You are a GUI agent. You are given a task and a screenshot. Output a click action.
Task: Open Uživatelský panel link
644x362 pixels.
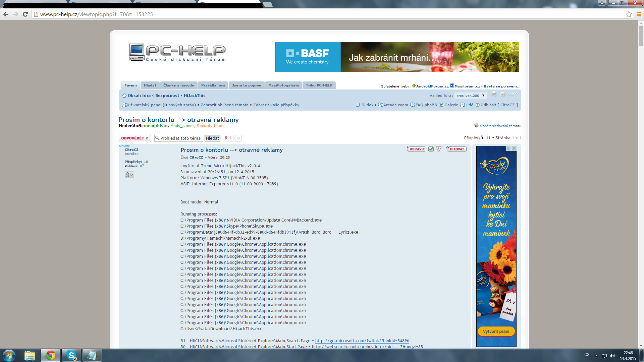tap(145, 105)
